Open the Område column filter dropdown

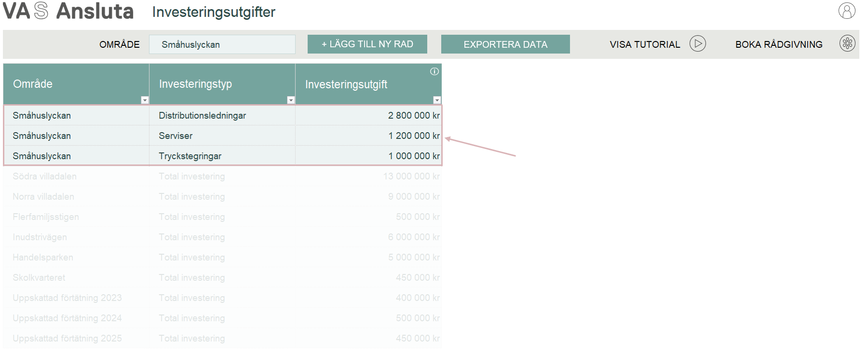tap(144, 100)
